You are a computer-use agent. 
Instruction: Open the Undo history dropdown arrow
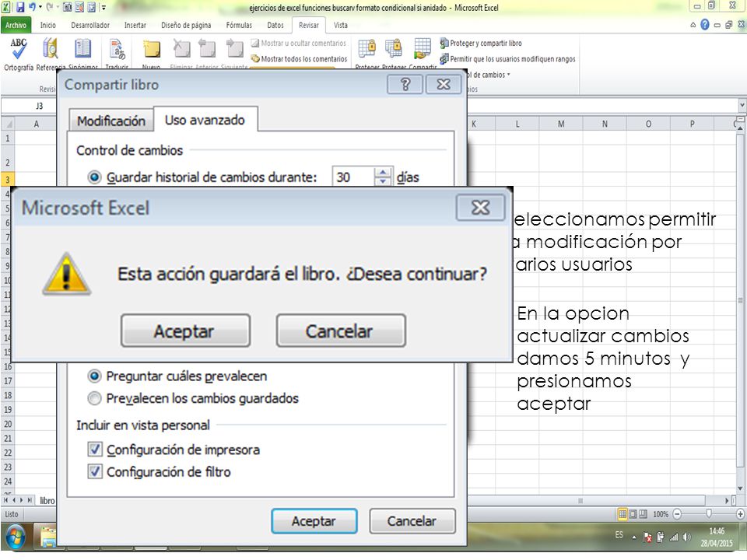pyautogui.click(x=40, y=7)
